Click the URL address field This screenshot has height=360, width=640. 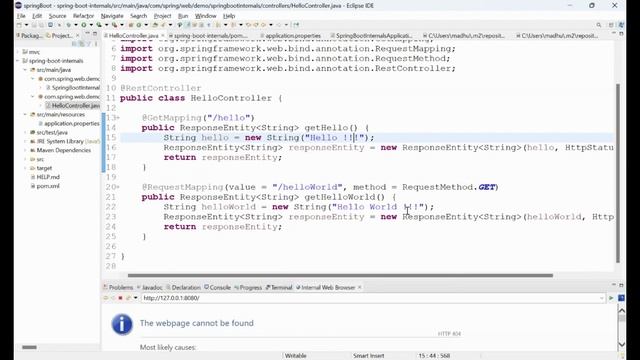tap(371, 298)
